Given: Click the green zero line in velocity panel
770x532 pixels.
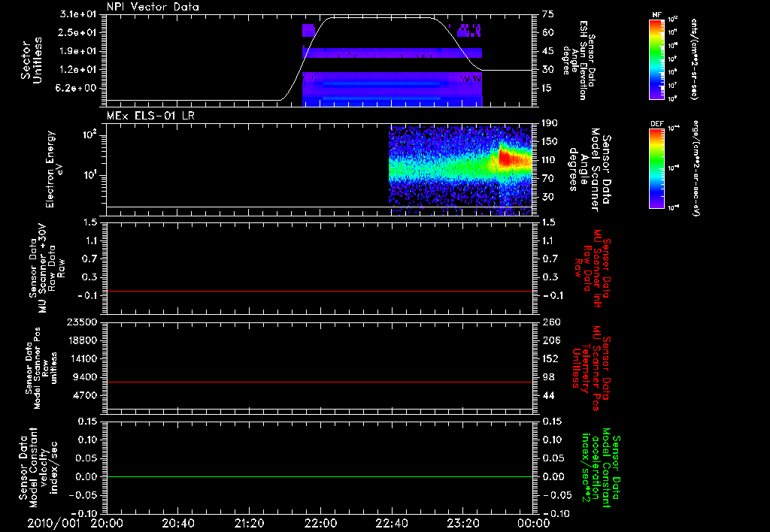Looking at the screenshot, I should (x=320, y=476).
